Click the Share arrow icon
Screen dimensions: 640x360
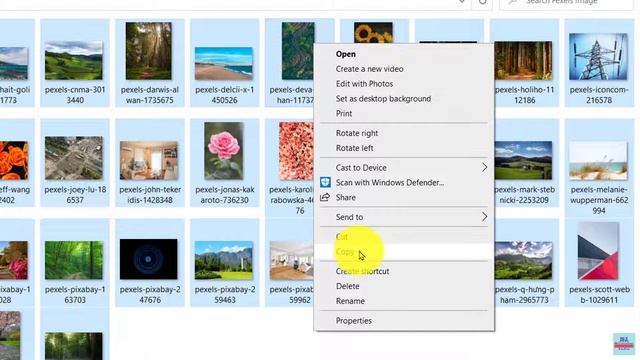pos(325,197)
